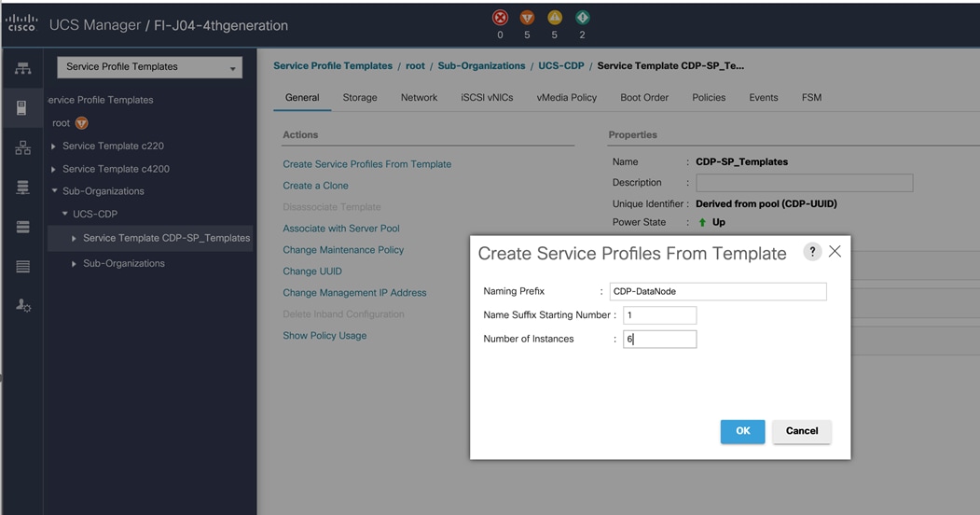Viewport: 980px width, 515px height.
Task: Switch to Boot Order tab
Action: tap(644, 98)
